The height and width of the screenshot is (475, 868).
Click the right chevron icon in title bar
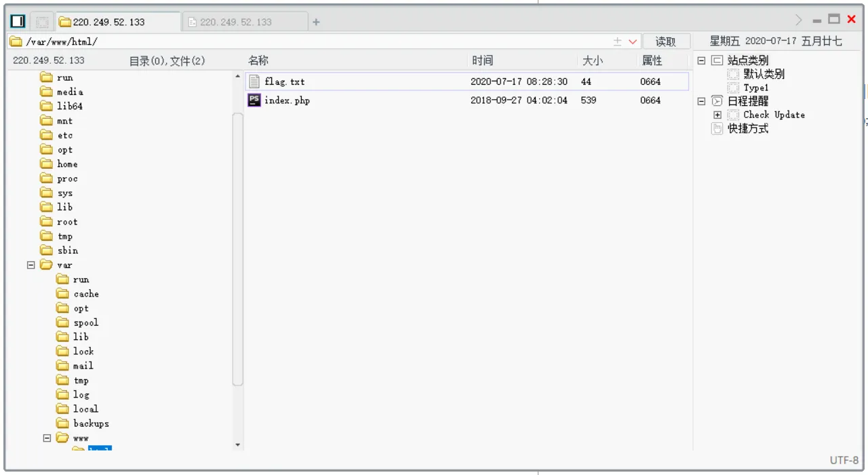pyautogui.click(x=799, y=20)
